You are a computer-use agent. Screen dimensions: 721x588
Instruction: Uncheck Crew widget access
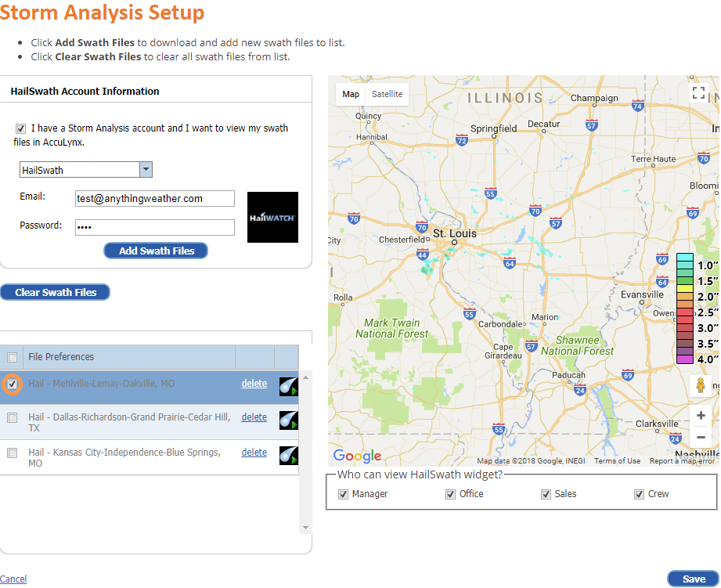pos(639,494)
